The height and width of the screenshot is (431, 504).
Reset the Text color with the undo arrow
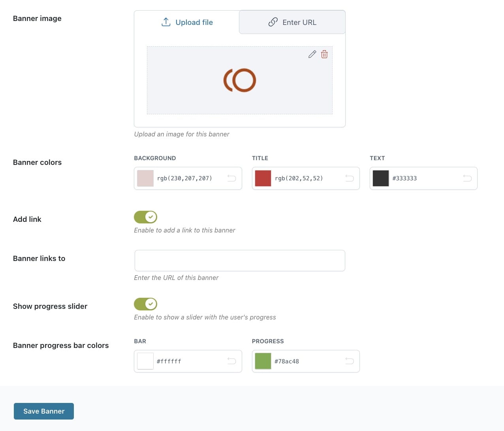[x=467, y=178]
